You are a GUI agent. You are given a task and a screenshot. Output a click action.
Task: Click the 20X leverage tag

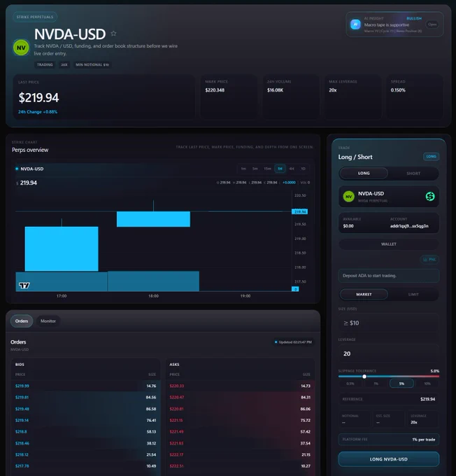(64, 64)
